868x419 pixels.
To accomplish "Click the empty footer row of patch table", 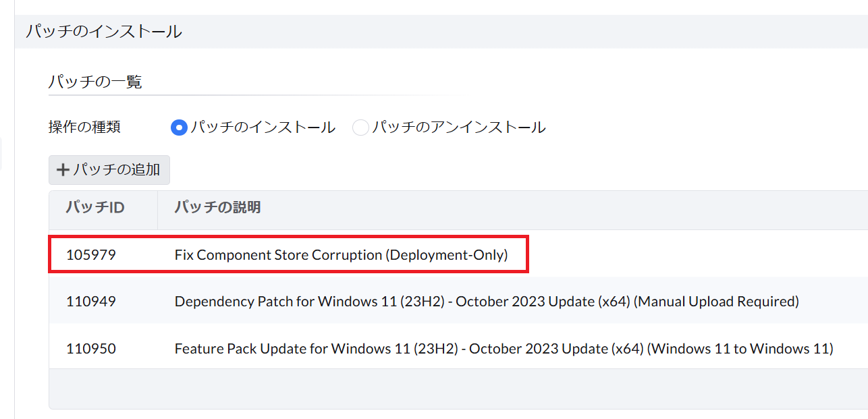I will [x=458, y=389].
